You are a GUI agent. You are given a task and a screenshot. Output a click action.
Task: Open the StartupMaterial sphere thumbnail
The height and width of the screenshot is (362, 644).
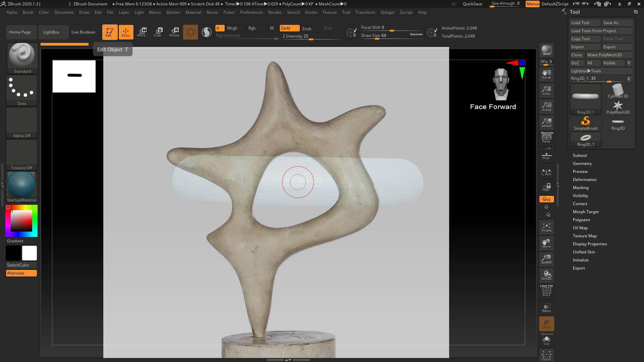[21, 187]
